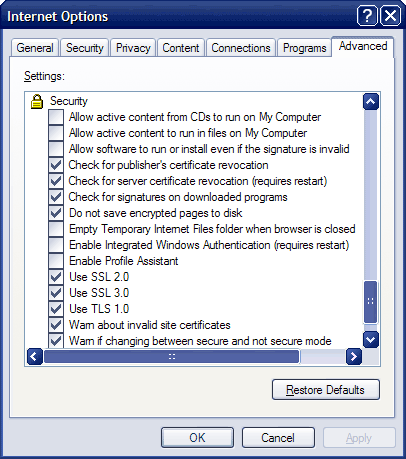Click the Security padlock icon

[37, 101]
